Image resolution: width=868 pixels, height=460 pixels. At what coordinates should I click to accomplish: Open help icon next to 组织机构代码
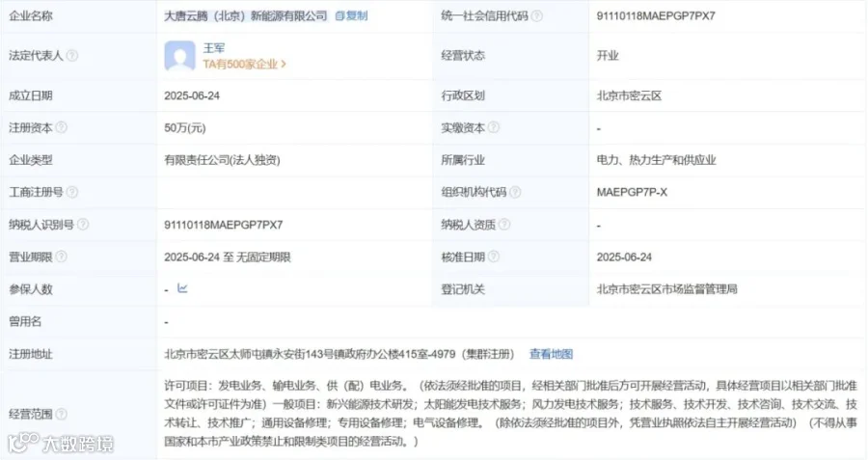pyautogui.click(x=515, y=192)
